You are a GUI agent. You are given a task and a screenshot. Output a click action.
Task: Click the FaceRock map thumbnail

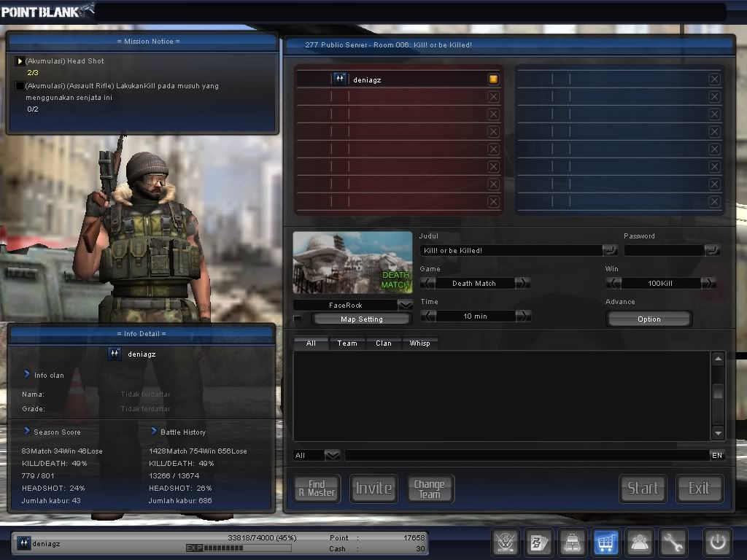352,262
